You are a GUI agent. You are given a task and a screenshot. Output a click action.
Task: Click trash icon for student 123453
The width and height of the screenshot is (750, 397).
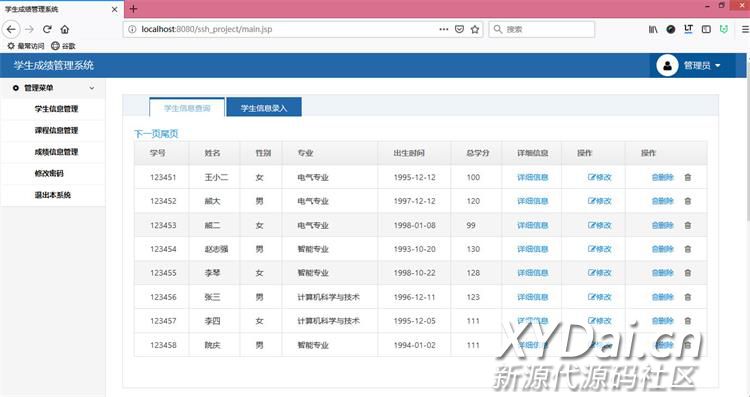[x=688, y=225]
